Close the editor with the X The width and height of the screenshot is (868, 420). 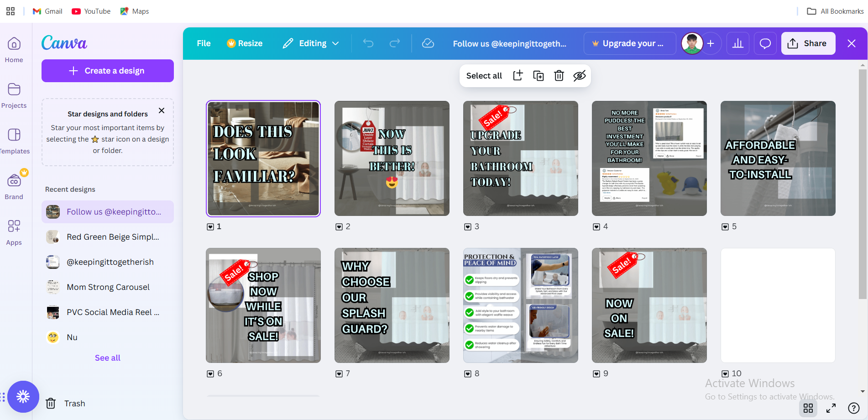(852, 43)
